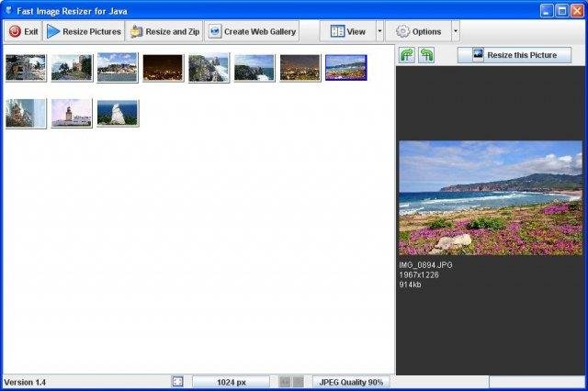588x391 pixels.
Task: Rotate picture left with green arrow
Action: [426, 55]
